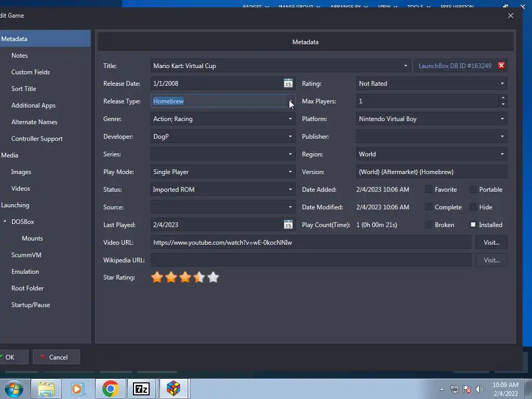Open the volume control in system tray
This screenshot has height=399, width=532.
480,389
